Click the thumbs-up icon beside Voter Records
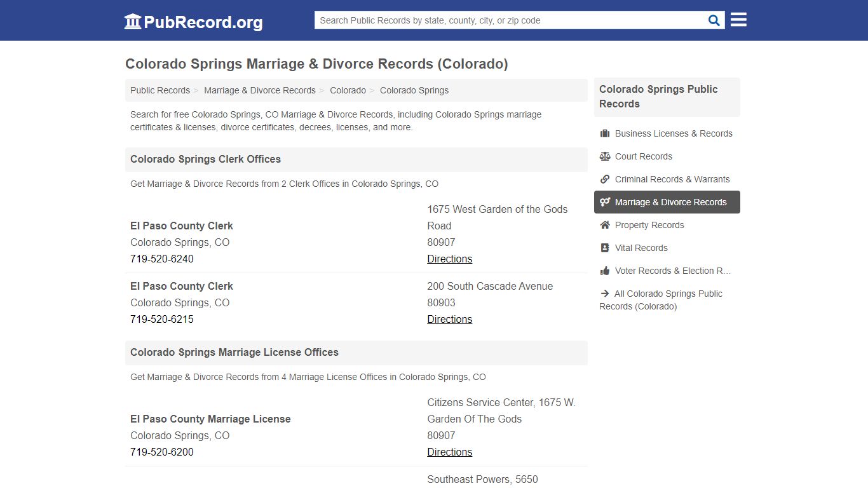868x488 pixels. [605, 271]
